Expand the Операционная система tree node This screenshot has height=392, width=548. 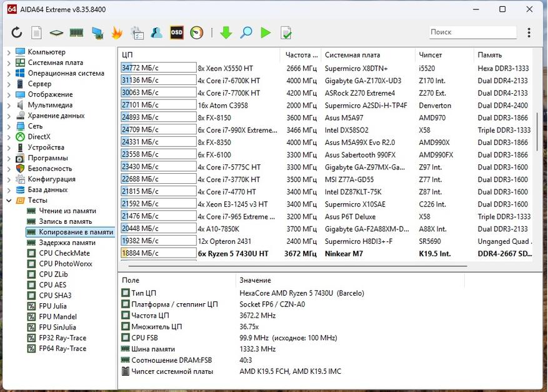click(9, 73)
